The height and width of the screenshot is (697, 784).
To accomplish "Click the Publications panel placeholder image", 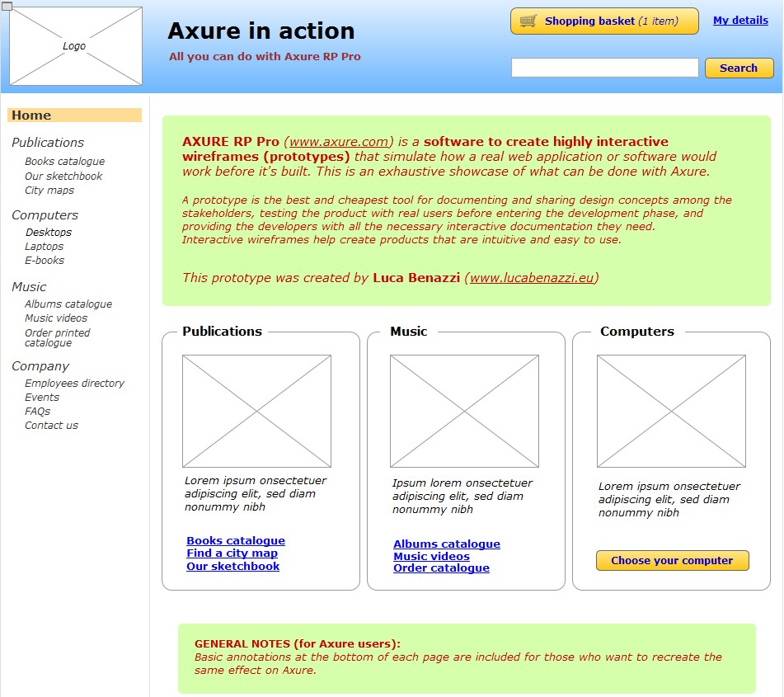I will [x=256, y=412].
